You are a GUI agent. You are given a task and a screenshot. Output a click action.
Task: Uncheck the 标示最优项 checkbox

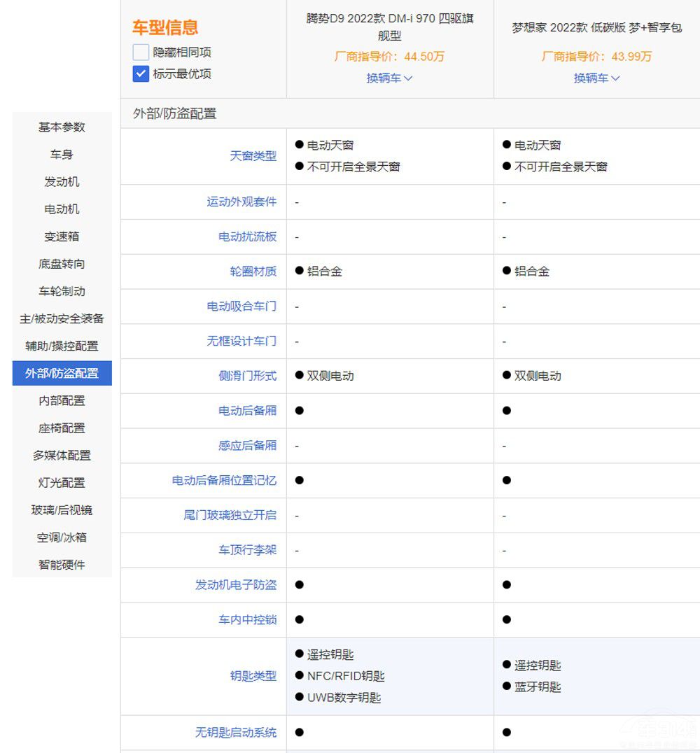click(141, 73)
